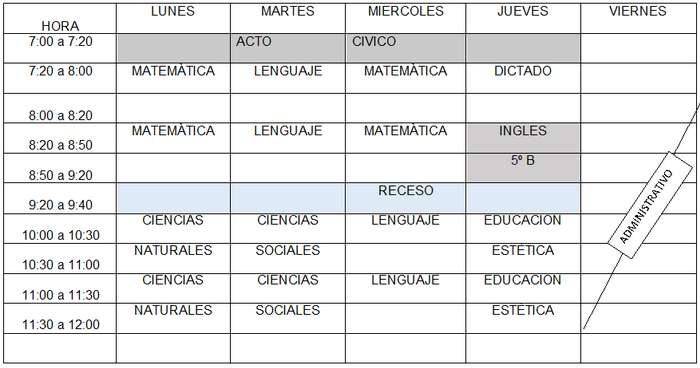Image resolution: width=700 pixels, height=368 pixels.
Task: Select the 5º B cell
Action: pos(523,168)
